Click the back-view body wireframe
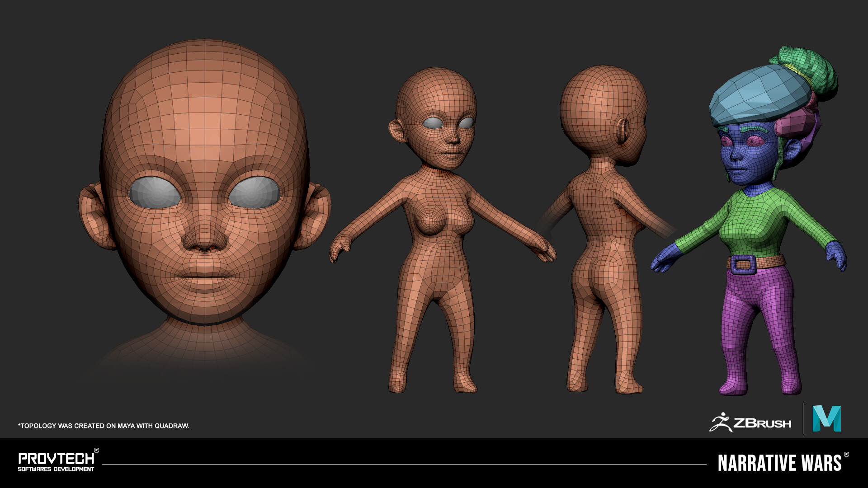The height and width of the screenshot is (488, 868). point(606,230)
